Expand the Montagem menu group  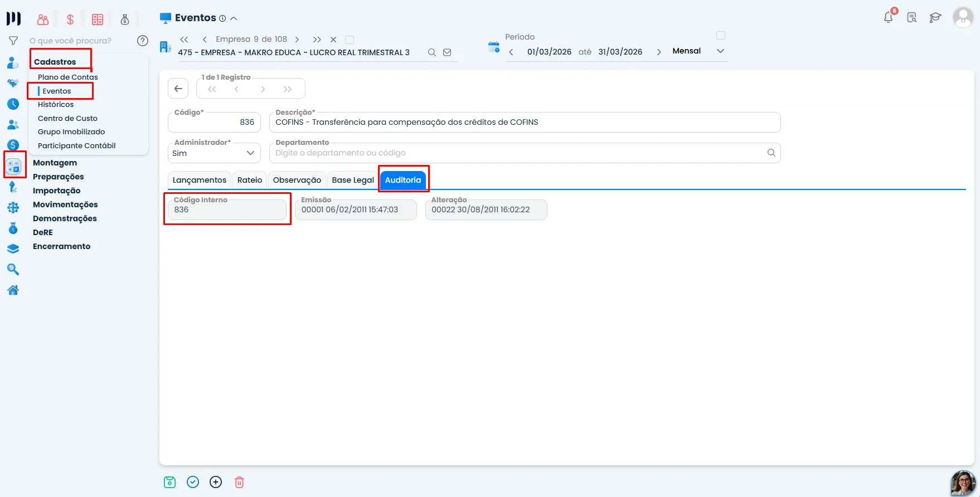[x=55, y=163]
